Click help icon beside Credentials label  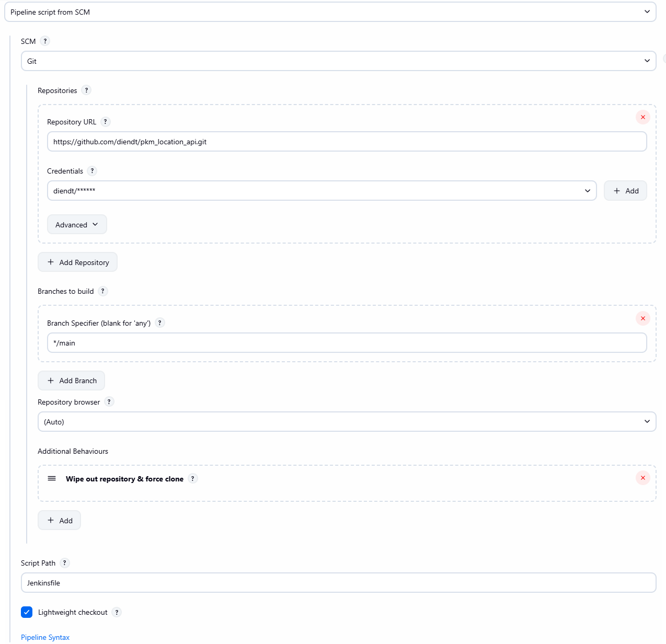coord(92,171)
